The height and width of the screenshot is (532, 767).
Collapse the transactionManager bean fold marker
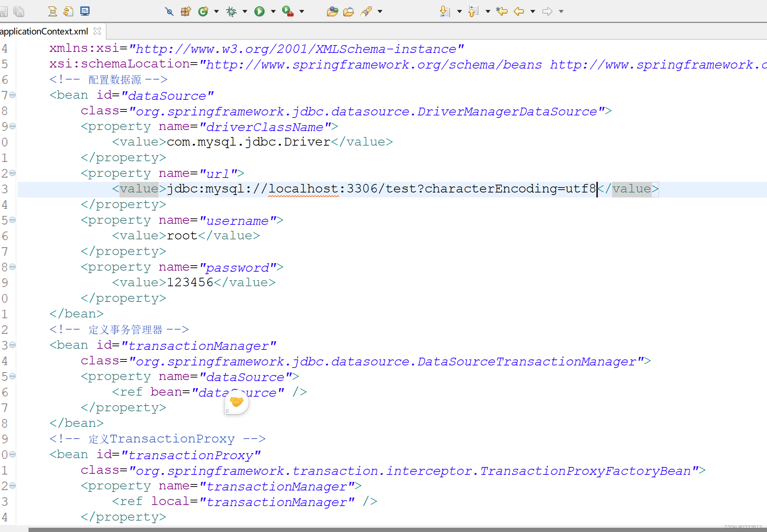click(x=13, y=345)
